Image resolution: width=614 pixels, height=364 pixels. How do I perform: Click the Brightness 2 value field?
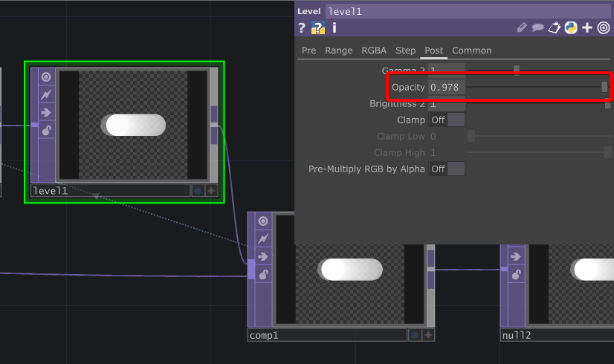tap(447, 104)
